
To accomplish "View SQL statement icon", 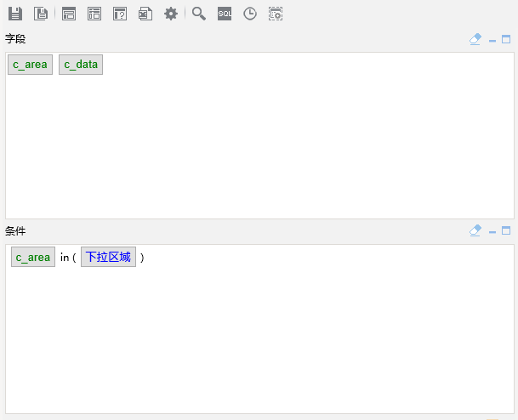I will click(225, 14).
